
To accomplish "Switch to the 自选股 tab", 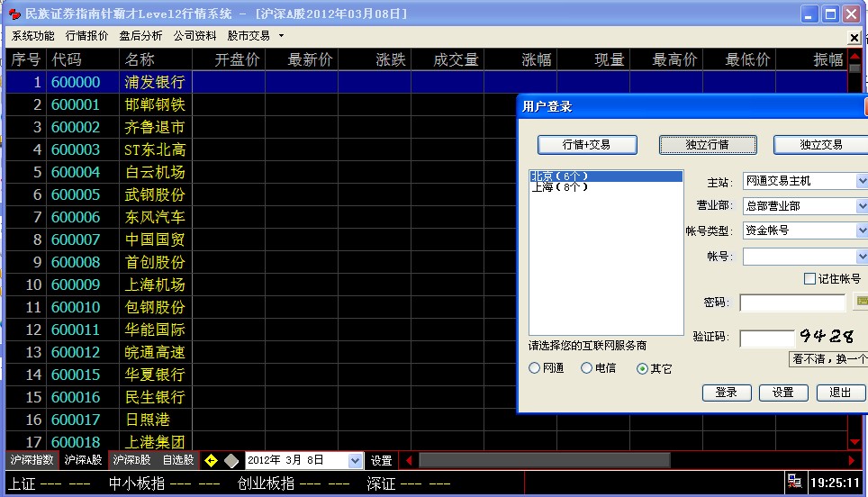I will 177,460.
